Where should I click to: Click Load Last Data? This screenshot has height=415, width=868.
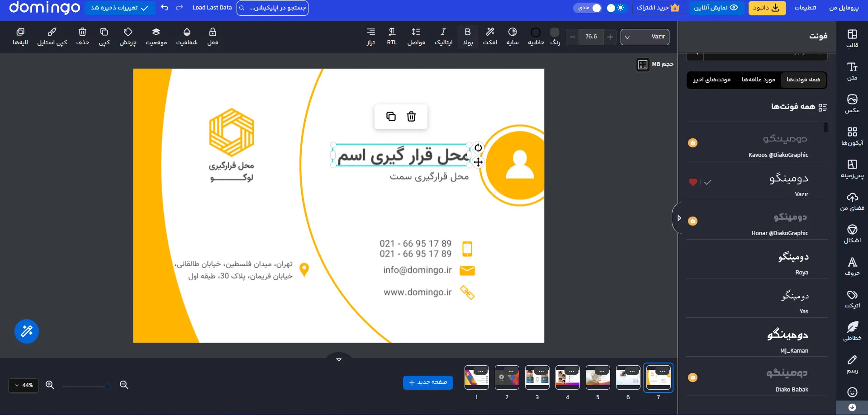212,8
